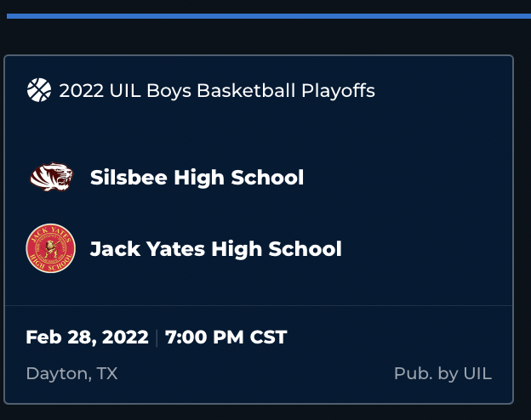
Task: Click the UIL abbreviation in the card title
Action: [125, 91]
